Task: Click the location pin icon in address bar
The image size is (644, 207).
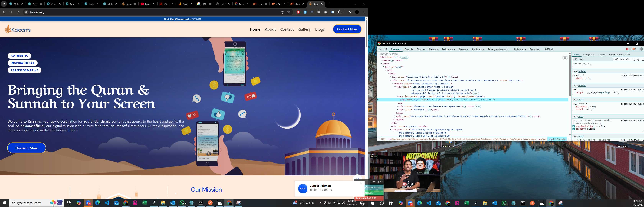Action: (283, 12)
